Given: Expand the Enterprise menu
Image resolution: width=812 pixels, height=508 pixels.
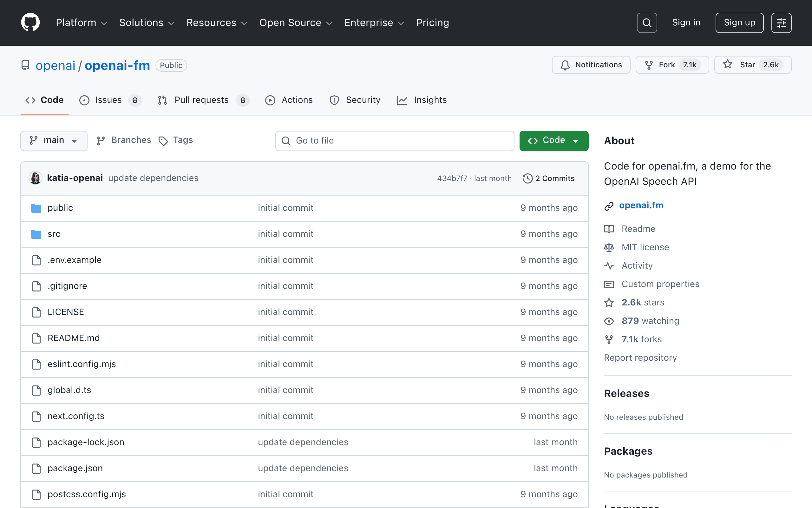Looking at the screenshot, I should click(374, 23).
